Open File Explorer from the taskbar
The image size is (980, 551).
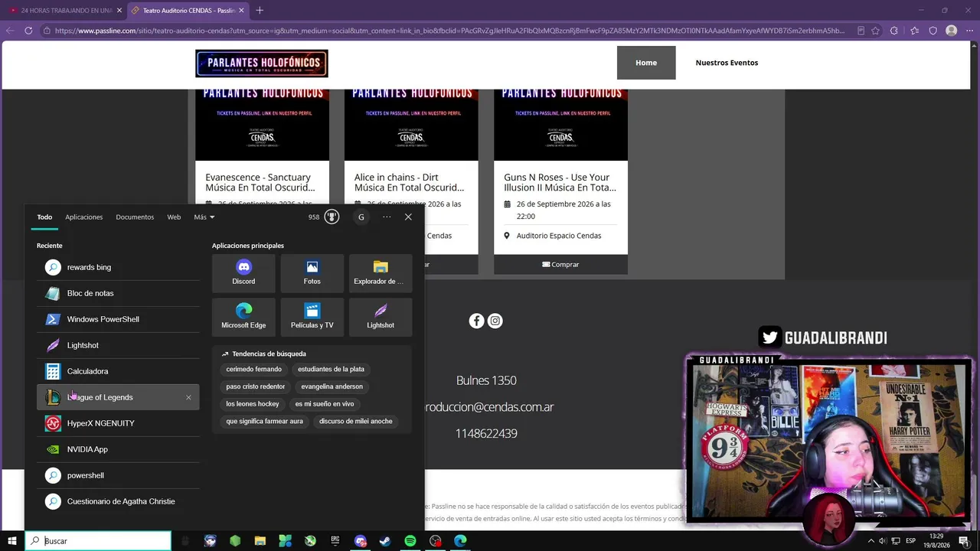tap(260, 541)
